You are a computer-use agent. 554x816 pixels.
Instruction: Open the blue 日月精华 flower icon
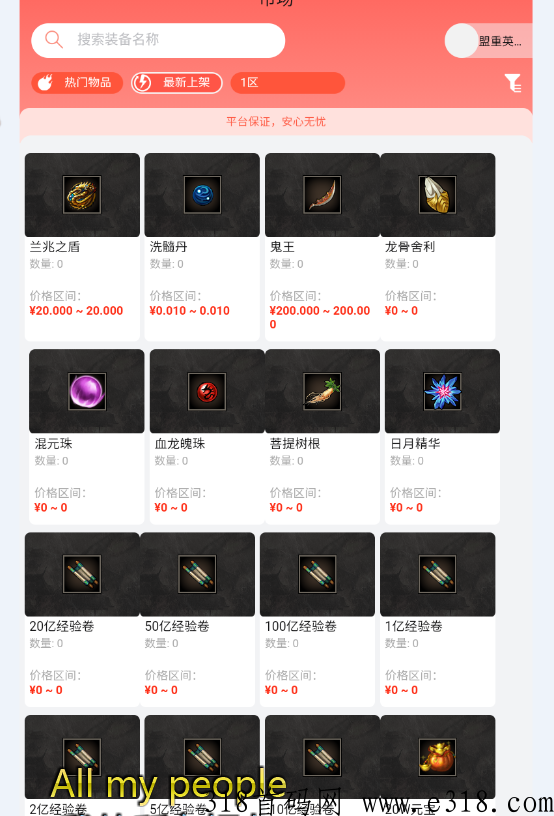[442, 391]
